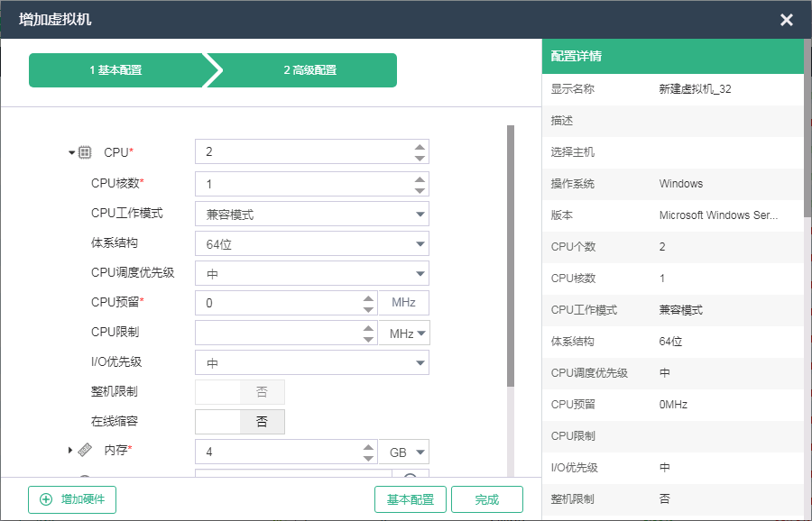Viewport: 812px width, 521px height.
Task: Collapse the CPU section tree arrow
Action: pos(72,152)
